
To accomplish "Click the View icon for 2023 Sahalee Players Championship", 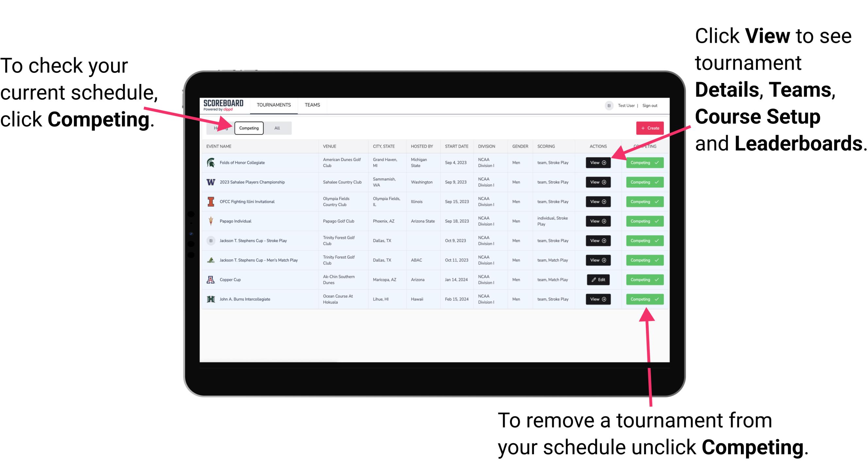I will 598,182.
